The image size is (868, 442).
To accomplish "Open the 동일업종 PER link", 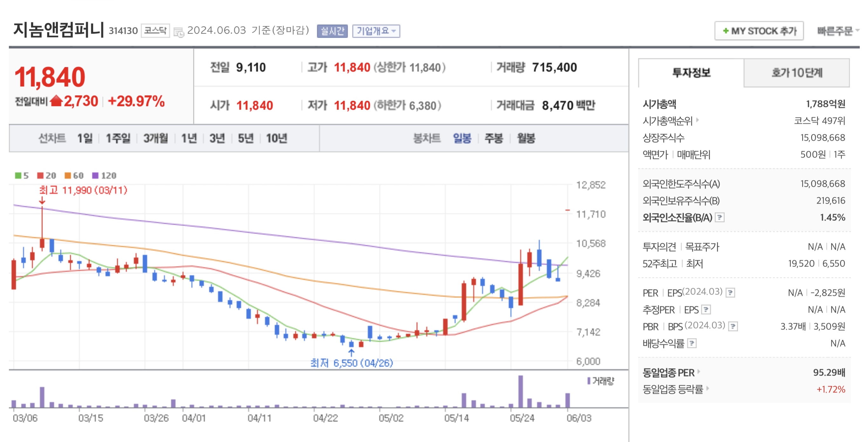I will pos(668,372).
